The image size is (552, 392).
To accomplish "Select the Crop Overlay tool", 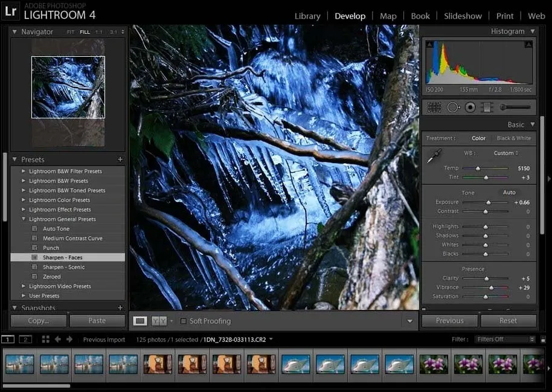I will 434,108.
